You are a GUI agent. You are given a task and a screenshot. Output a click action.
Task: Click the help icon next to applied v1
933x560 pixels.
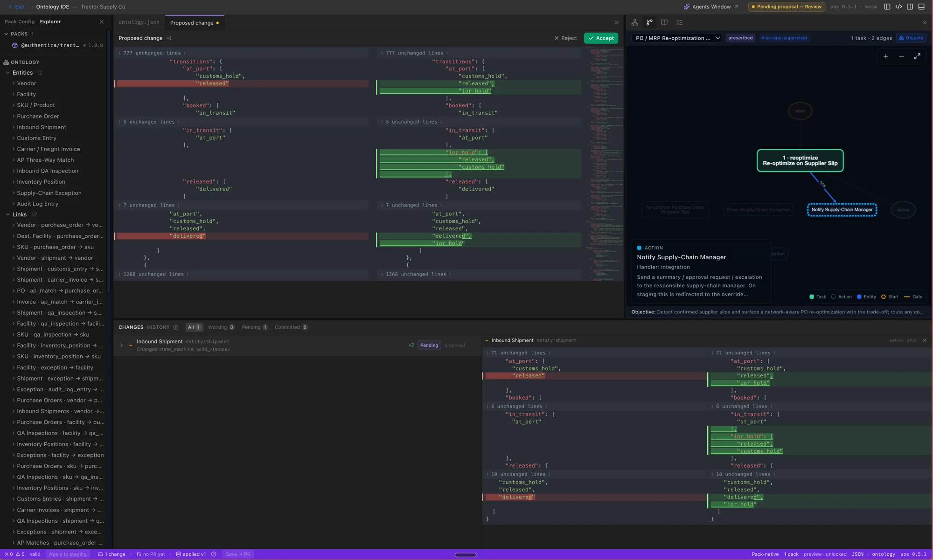(214, 554)
